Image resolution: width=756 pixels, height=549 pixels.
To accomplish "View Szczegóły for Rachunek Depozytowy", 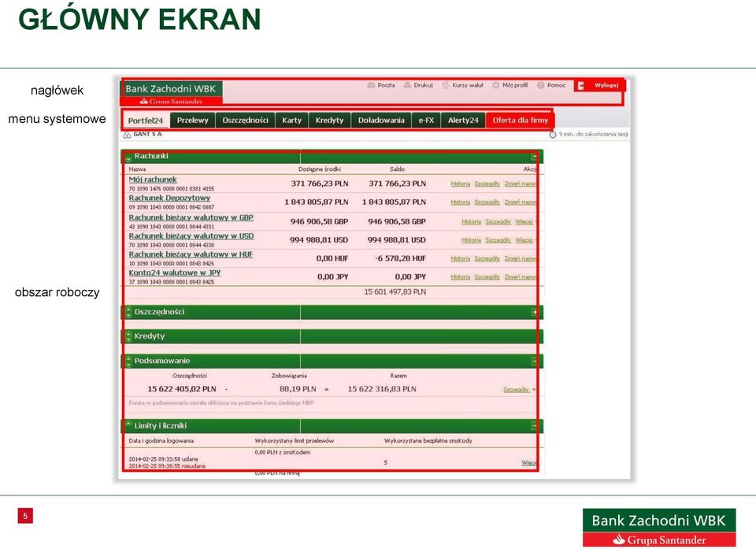I will click(x=487, y=202).
